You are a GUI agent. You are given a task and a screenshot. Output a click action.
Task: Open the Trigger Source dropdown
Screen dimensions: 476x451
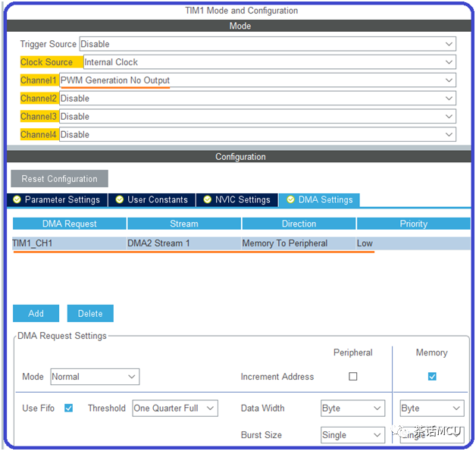268,44
